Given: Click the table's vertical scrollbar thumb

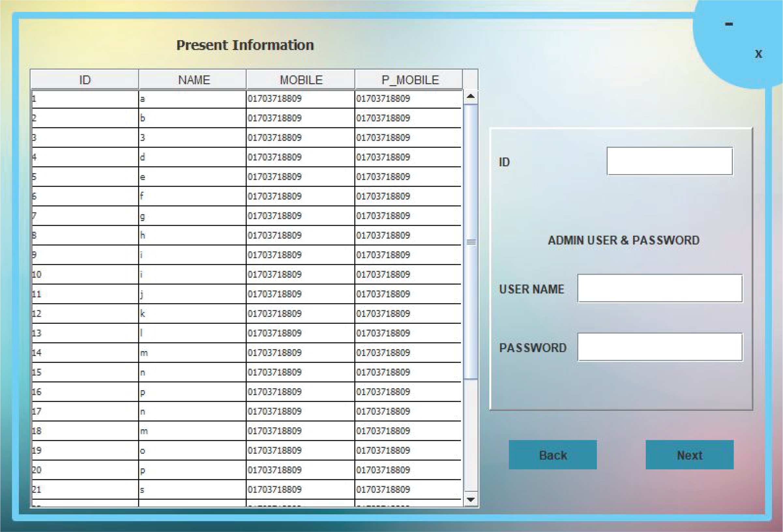Looking at the screenshot, I should click(471, 242).
